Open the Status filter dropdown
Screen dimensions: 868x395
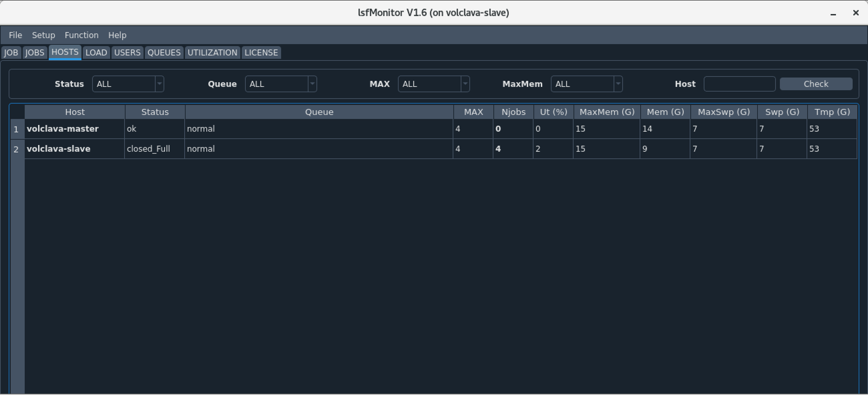pyautogui.click(x=128, y=84)
